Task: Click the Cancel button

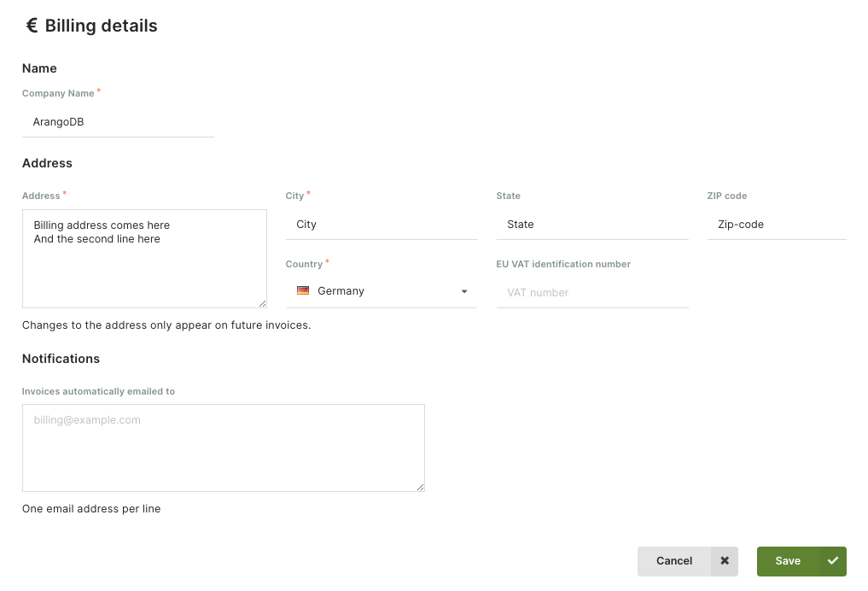Action: [688, 561]
